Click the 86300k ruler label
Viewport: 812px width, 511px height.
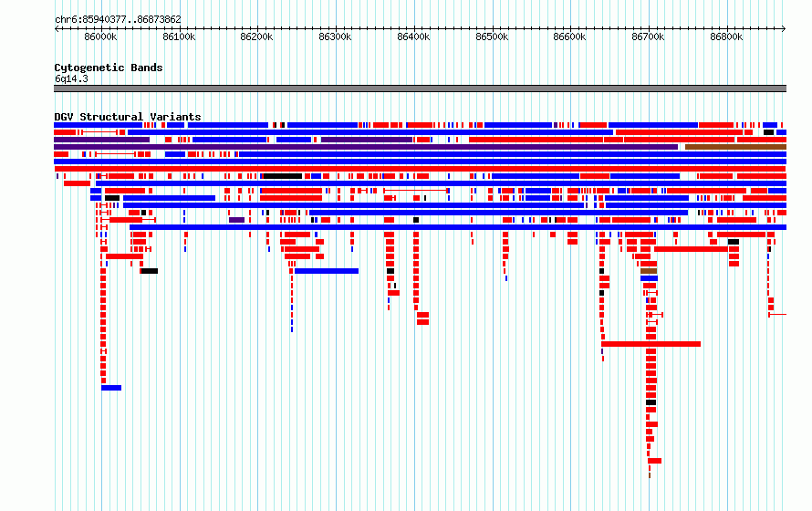click(x=335, y=37)
